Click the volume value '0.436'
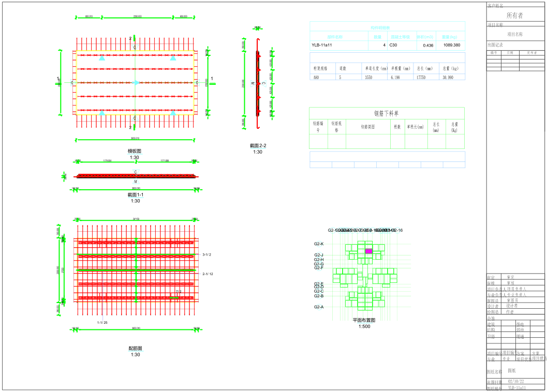 428,46
